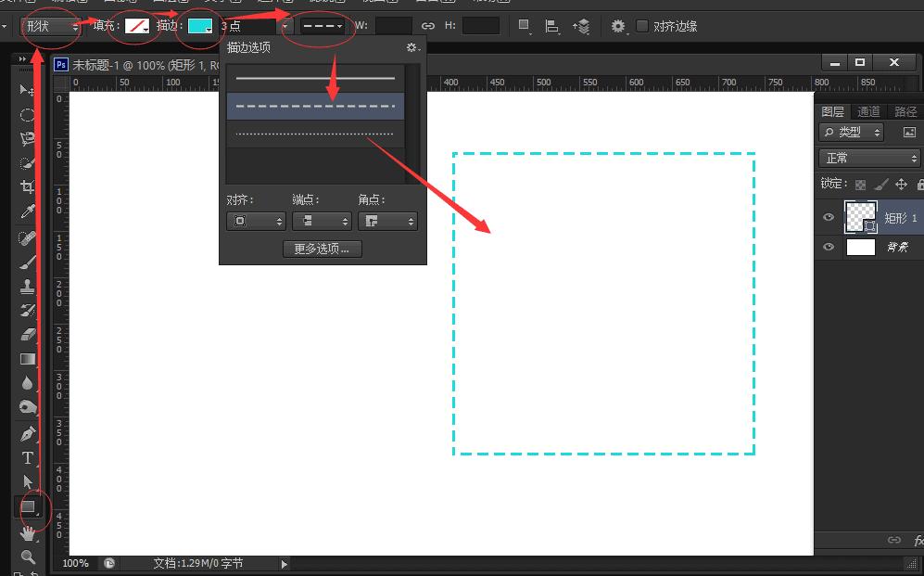The width and height of the screenshot is (924, 576).
Task: Open the 正常 blend mode dropdown
Action: tap(868, 159)
